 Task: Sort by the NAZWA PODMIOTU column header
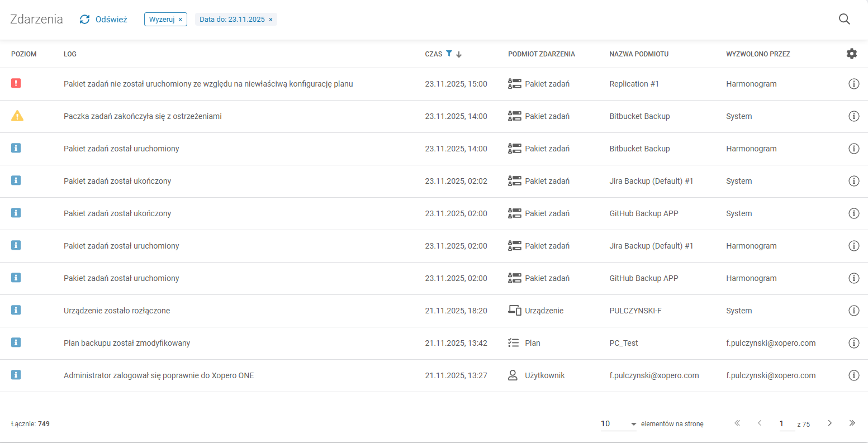coord(639,54)
